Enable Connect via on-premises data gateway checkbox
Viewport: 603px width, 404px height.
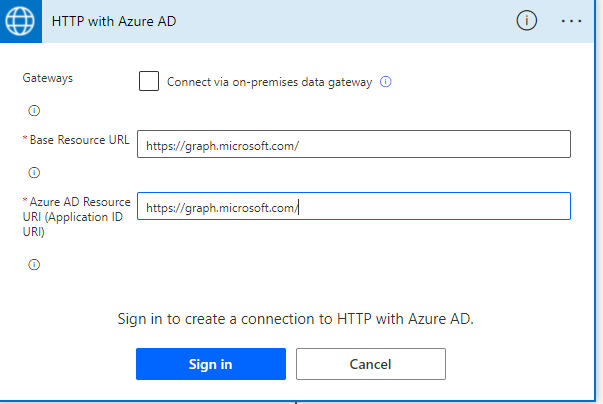149,81
